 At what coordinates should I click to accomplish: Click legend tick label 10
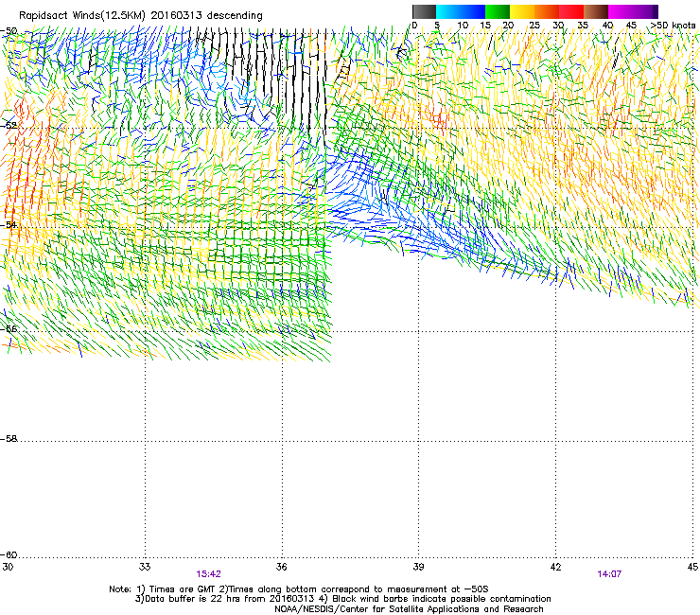tap(463, 26)
